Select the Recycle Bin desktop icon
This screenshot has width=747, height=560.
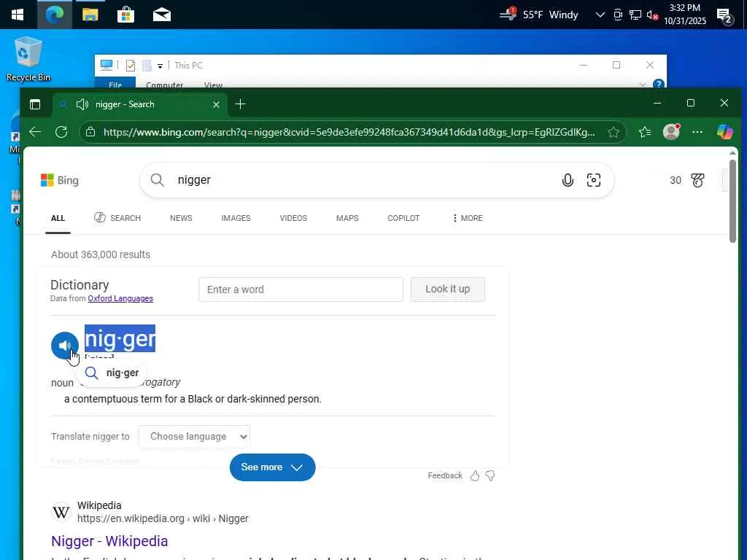point(28,59)
